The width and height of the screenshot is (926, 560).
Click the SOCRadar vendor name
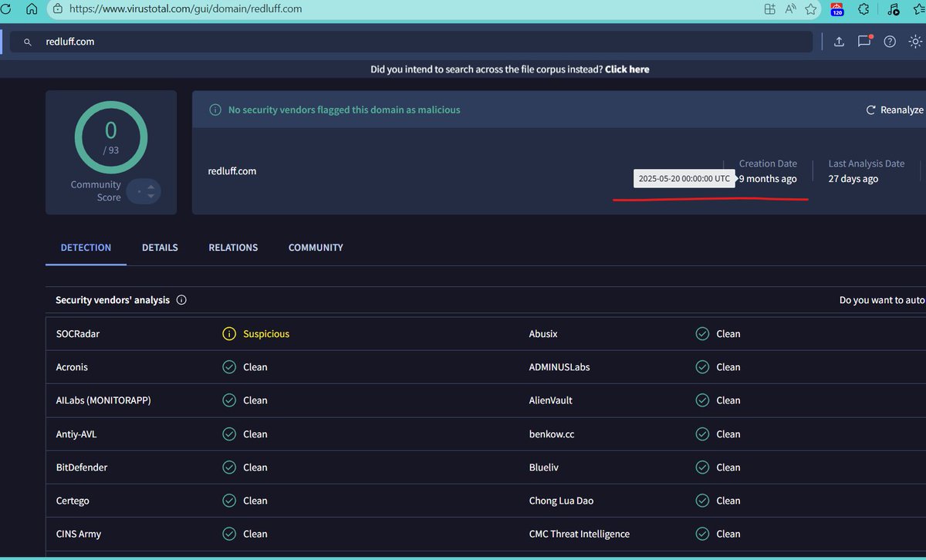[78, 334]
